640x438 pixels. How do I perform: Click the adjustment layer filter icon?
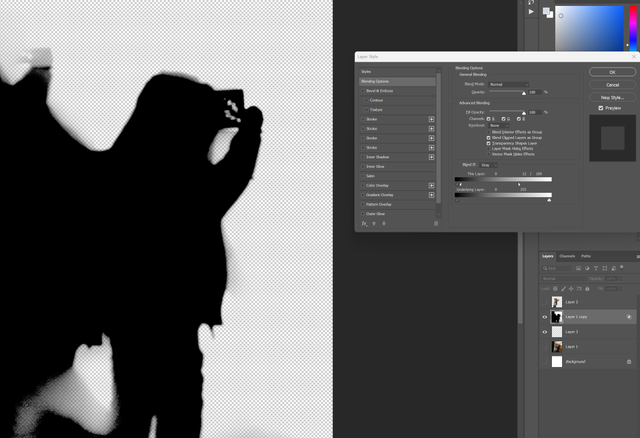pyautogui.click(x=587, y=268)
